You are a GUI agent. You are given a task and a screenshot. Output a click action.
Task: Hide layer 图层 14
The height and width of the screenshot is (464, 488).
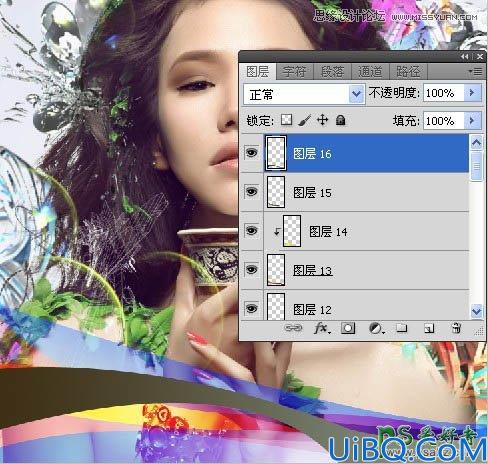[251, 231]
